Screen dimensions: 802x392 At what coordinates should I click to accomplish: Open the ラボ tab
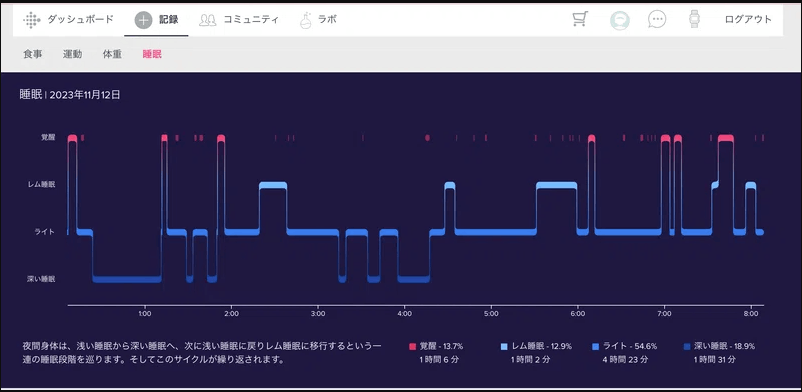coord(327,20)
